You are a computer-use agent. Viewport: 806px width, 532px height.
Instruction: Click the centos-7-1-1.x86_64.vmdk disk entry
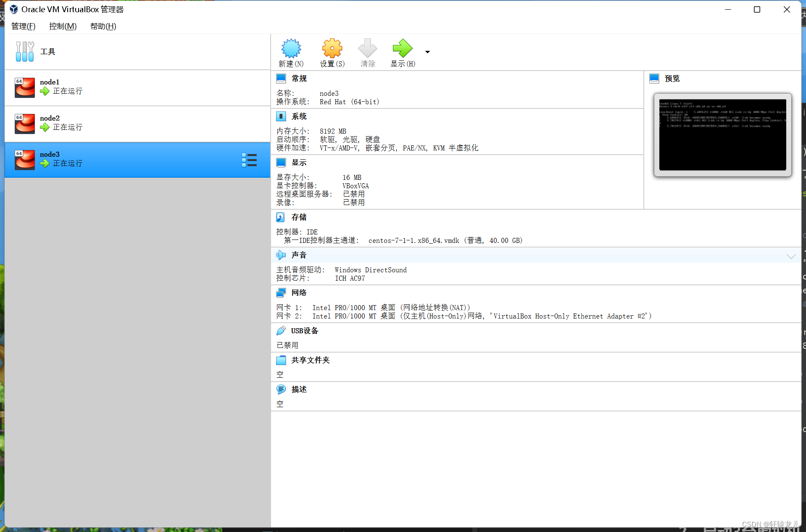(445, 241)
